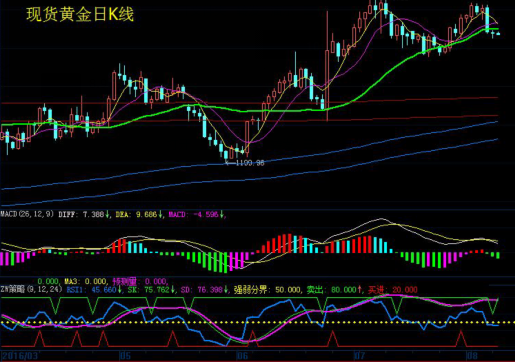Click the MACD -4.596 down arrow
Viewport: 515px width, 362px height.
pyautogui.click(x=222, y=214)
